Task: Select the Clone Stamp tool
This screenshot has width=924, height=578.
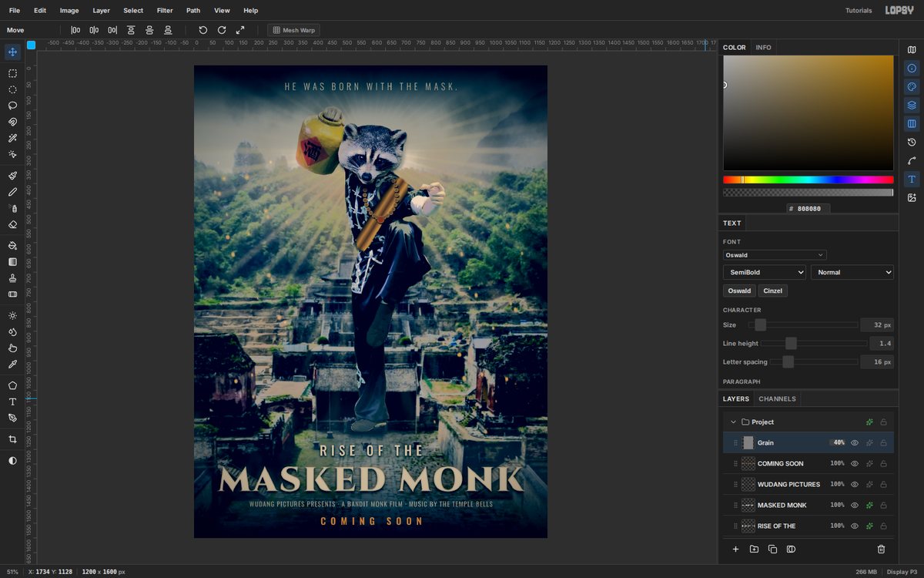Action: coord(12,278)
